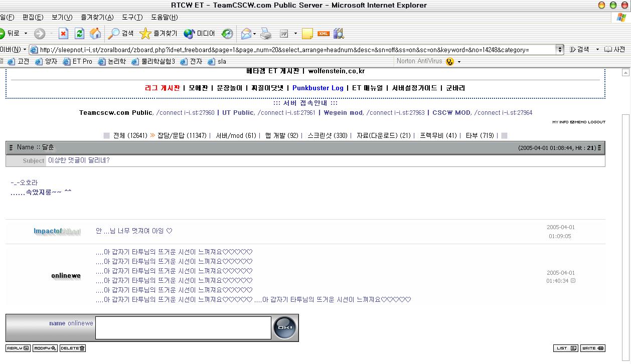
Task: Go to Home page icon
Action: coord(95,34)
